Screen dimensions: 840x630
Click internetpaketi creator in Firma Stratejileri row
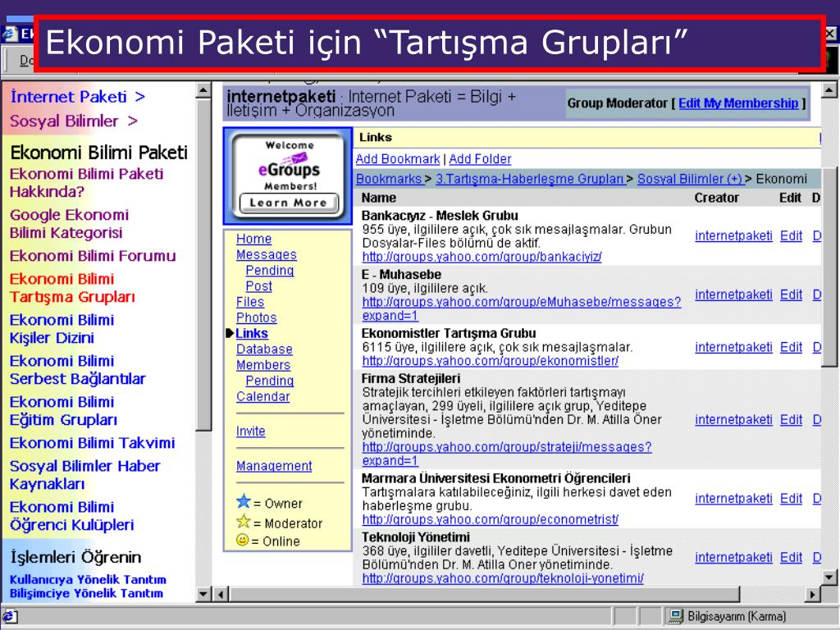(733, 420)
